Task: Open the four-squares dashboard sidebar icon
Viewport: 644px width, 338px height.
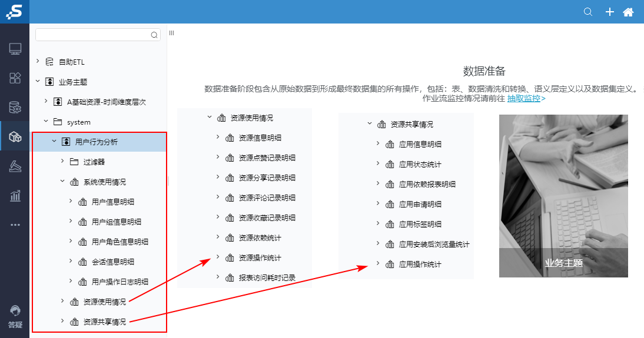Action: point(15,78)
